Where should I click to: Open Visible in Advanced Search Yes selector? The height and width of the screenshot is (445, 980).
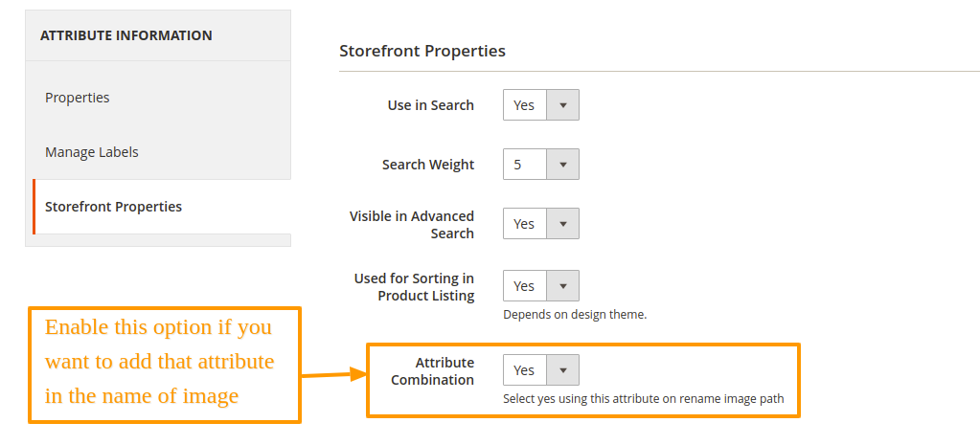[541, 223]
